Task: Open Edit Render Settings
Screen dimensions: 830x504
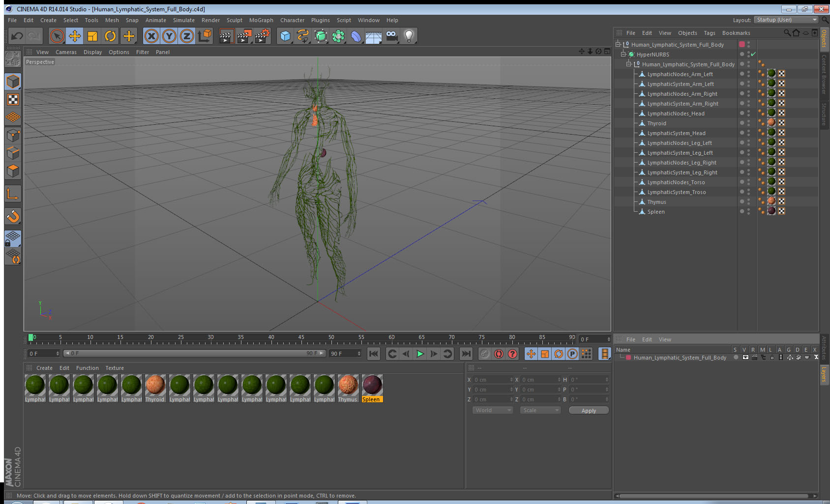Action: click(x=263, y=36)
